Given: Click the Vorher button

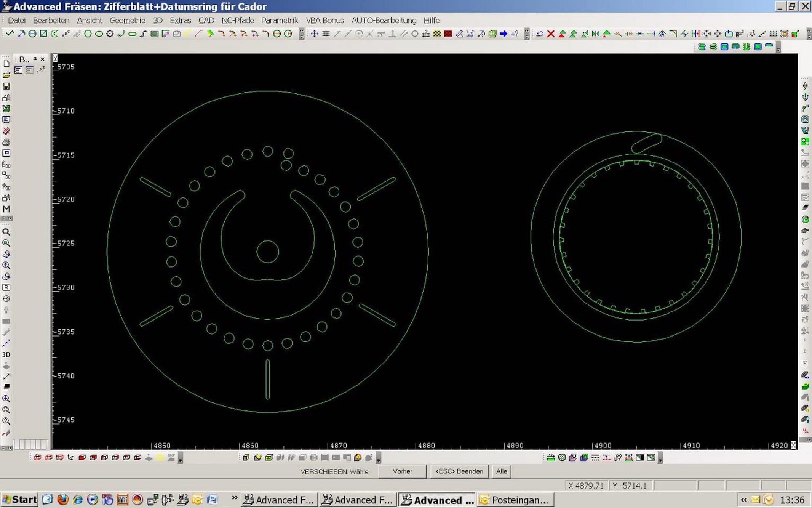Looking at the screenshot, I should coord(403,471).
